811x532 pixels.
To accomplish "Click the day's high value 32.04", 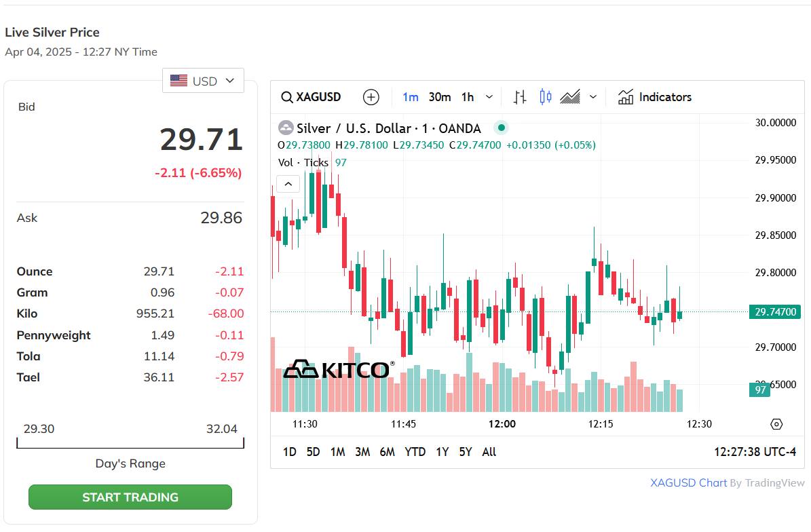I will click(221, 429).
